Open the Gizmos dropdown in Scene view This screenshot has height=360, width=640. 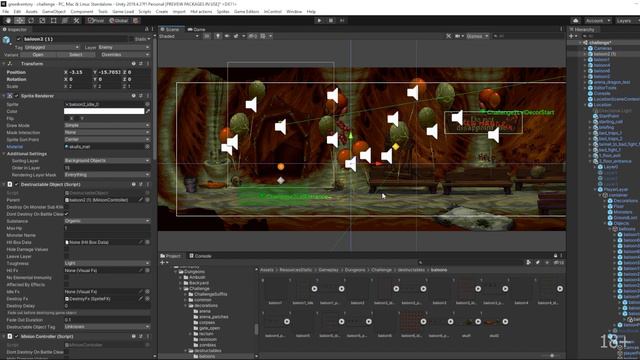pos(477,36)
